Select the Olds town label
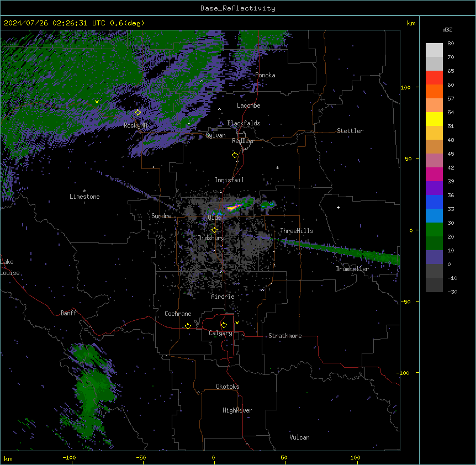The height and width of the screenshot is (465, 476). pos(214,218)
